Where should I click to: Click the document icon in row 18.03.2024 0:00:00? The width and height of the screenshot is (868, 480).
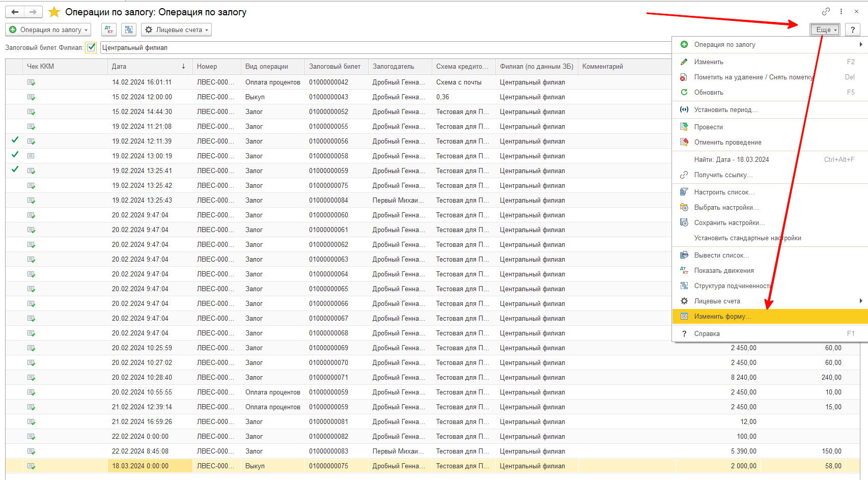pos(31,466)
